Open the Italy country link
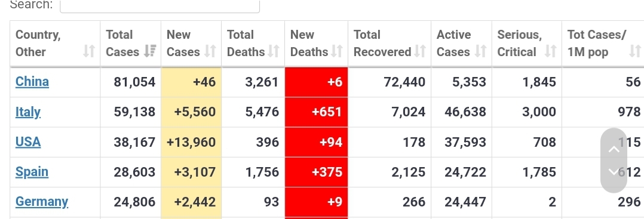 point(28,112)
